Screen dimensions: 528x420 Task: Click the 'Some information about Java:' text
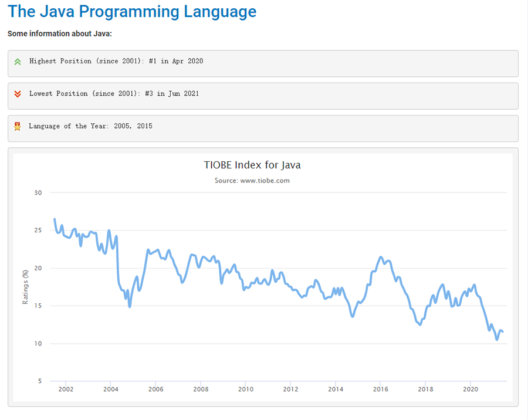click(x=60, y=33)
